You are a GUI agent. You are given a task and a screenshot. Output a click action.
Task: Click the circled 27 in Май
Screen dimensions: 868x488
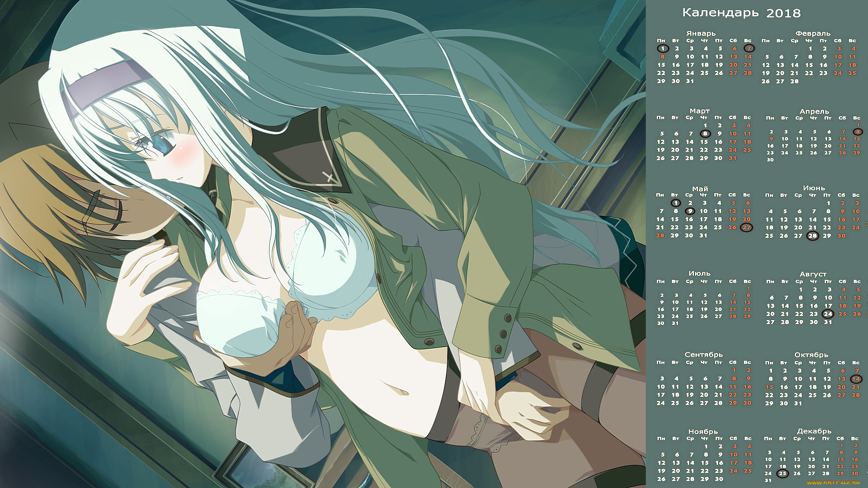tap(747, 227)
